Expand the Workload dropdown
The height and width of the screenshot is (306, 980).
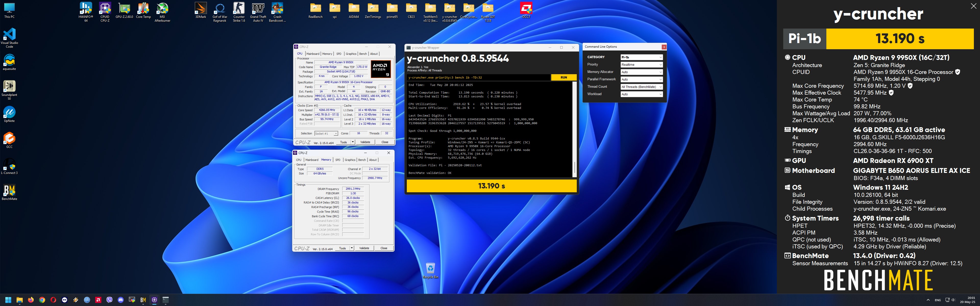641,94
